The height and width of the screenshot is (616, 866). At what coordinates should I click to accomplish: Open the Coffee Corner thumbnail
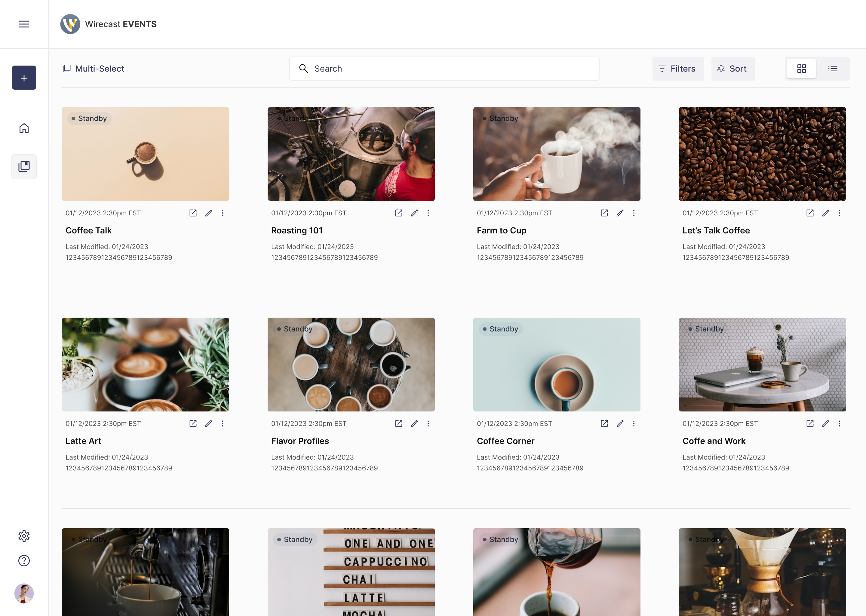[x=557, y=365]
